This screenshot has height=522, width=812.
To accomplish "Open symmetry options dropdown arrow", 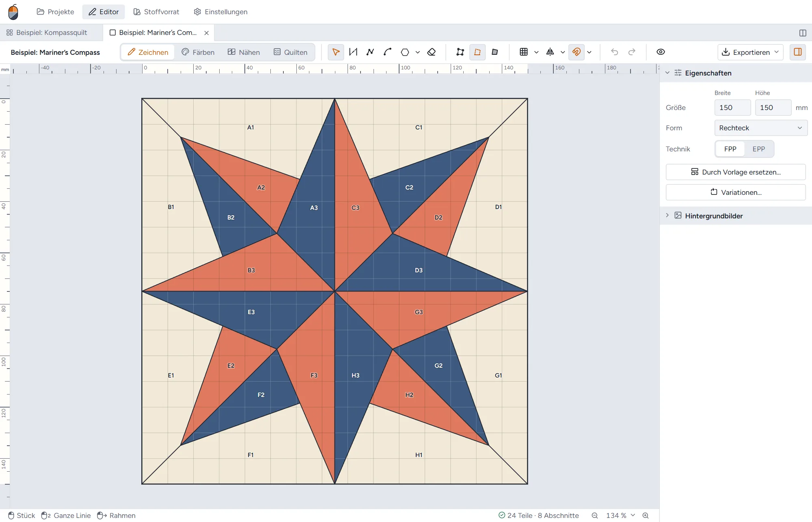I will (x=563, y=52).
